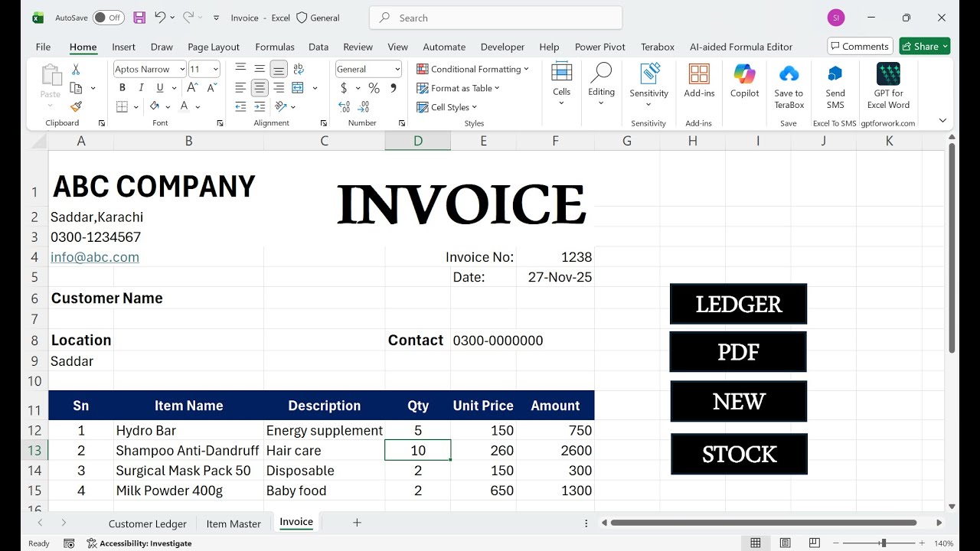Click the Align Left icon
The image size is (980, 551).
240,88
